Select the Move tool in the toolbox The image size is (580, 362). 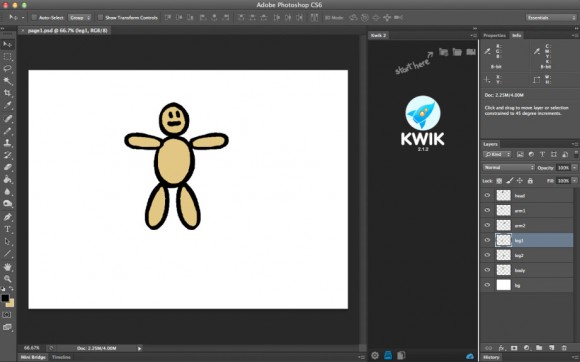point(7,45)
